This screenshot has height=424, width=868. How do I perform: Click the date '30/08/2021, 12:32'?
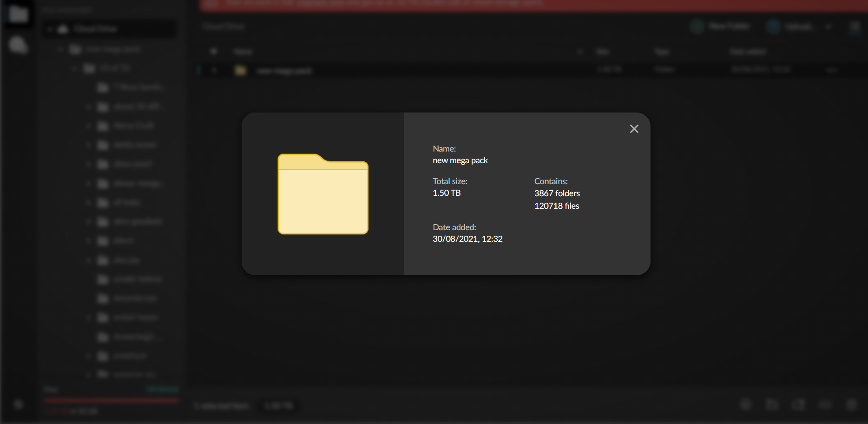(x=467, y=239)
